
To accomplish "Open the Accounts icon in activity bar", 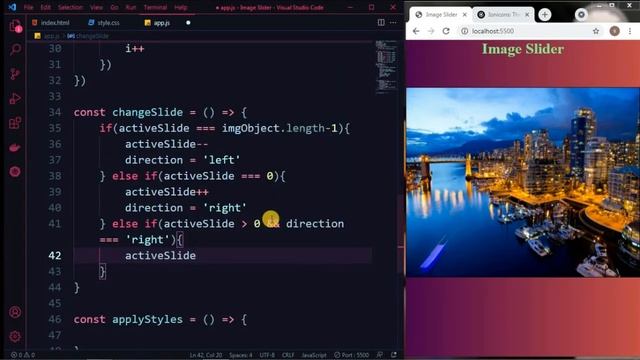I will point(15,312).
